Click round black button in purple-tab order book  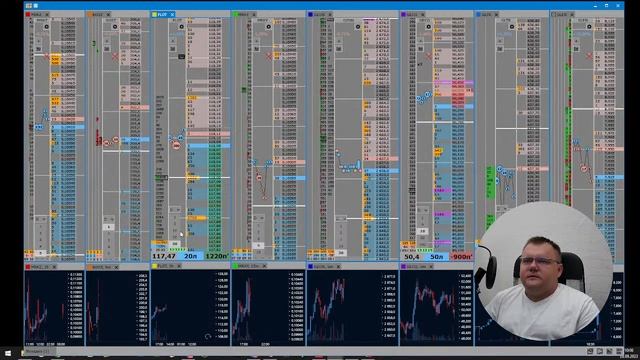point(428,27)
